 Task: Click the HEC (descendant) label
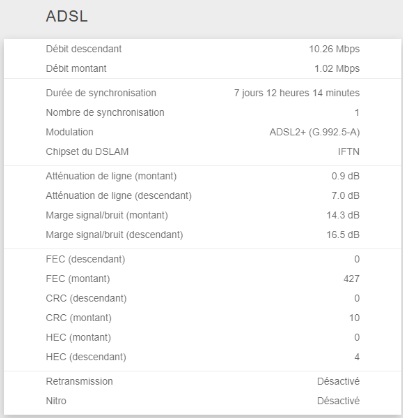click(86, 357)
